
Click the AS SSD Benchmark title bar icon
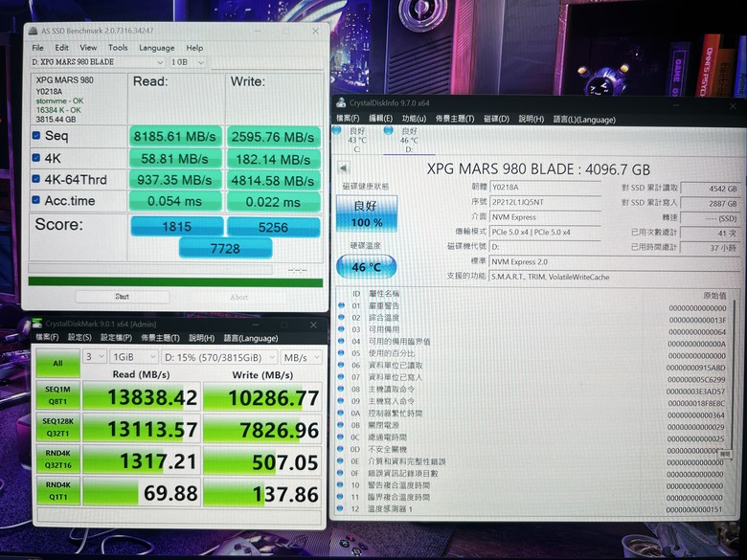33,31
